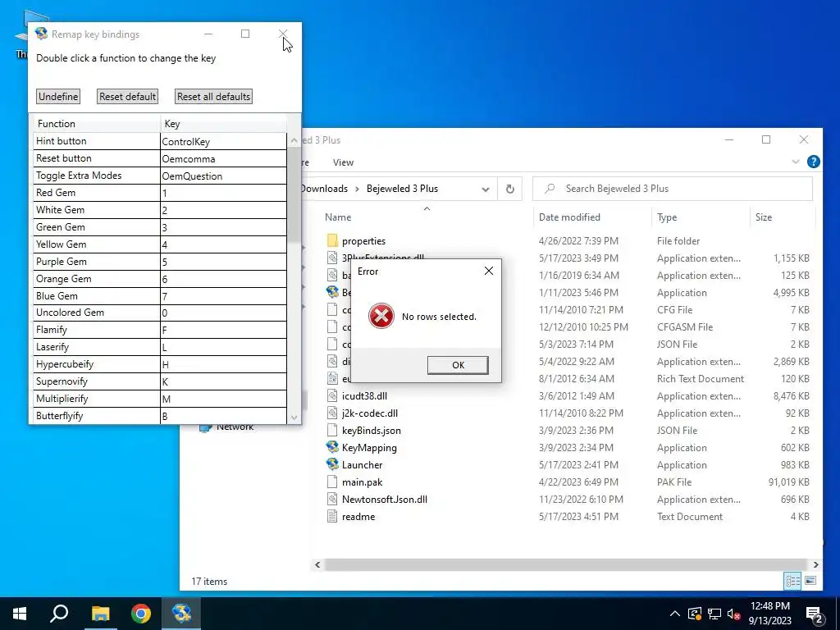Click the Remap key bindings window icon

(x=41, y=34)
